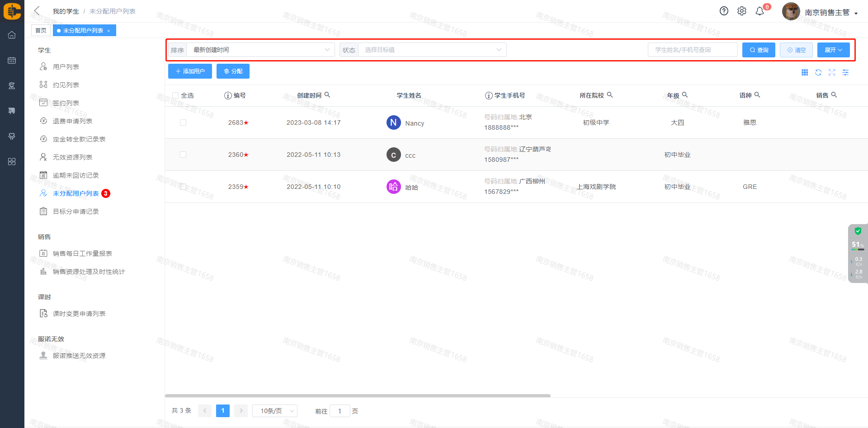This screenshot has width=868, height=428.
Task: Open column settings filter icon
Action: click(845, 72)
